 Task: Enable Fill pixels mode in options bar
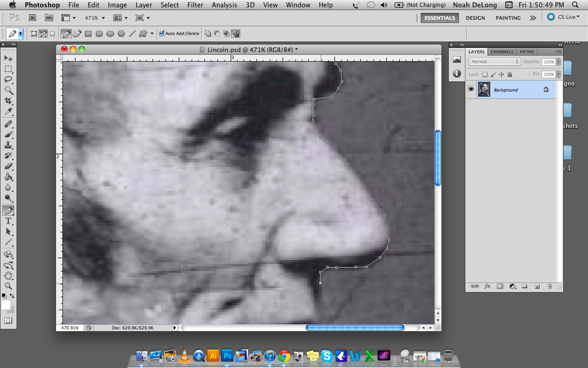coord(52,34)
